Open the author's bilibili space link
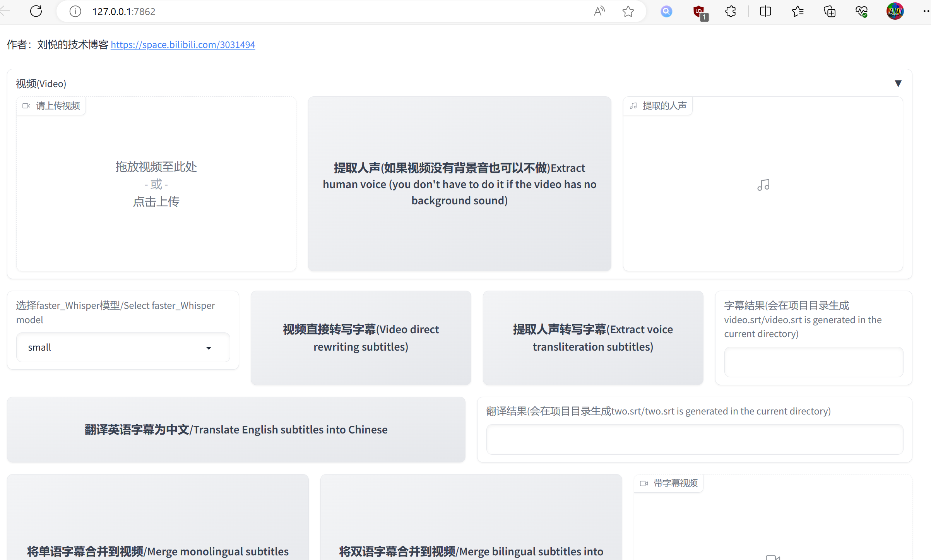 (x=183, y=45)
